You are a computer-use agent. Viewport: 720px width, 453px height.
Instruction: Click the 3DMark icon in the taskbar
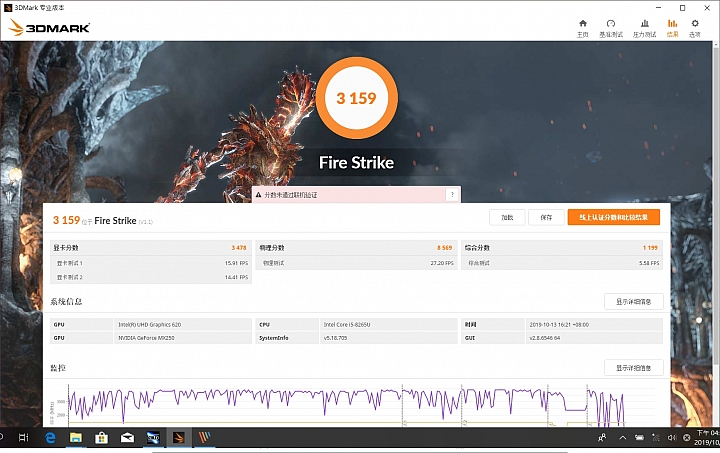coord(179,437)
